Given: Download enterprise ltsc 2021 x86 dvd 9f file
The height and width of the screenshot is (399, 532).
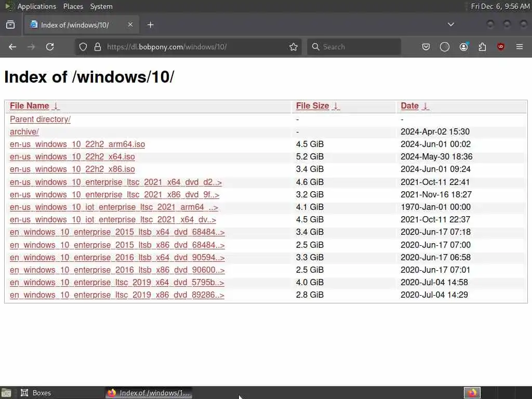Looking at the screenshot, I should (115, 195).
